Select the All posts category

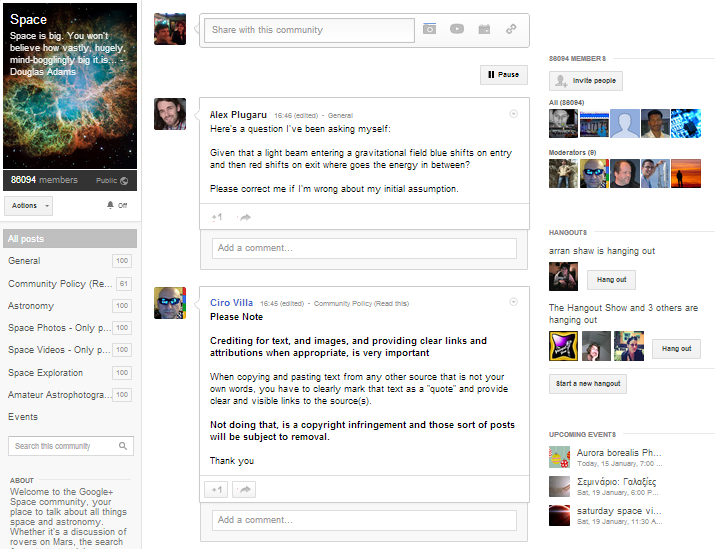(x=70, y=238)
